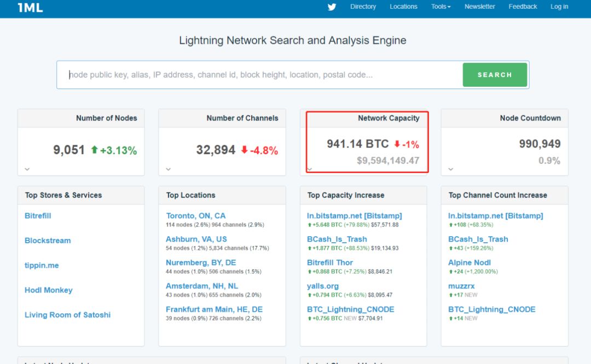This screenshot has height=364, width=591.
Task: Open the Nuremberg, BY, DE location
Action: (x=201, y=262)
